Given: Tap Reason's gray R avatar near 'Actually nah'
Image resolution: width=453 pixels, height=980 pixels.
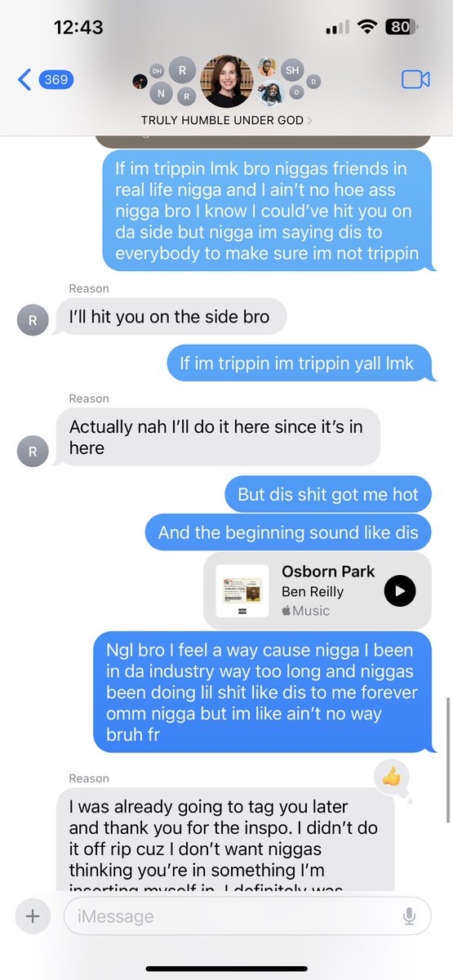Looking at the screenshot, I should point(33,451).
